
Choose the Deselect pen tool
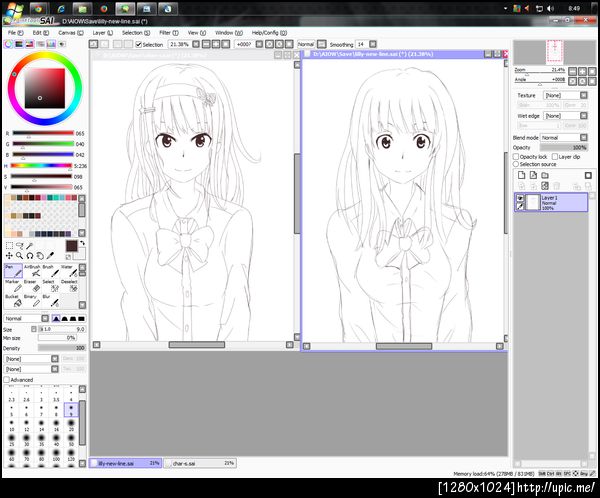(69, 286)
